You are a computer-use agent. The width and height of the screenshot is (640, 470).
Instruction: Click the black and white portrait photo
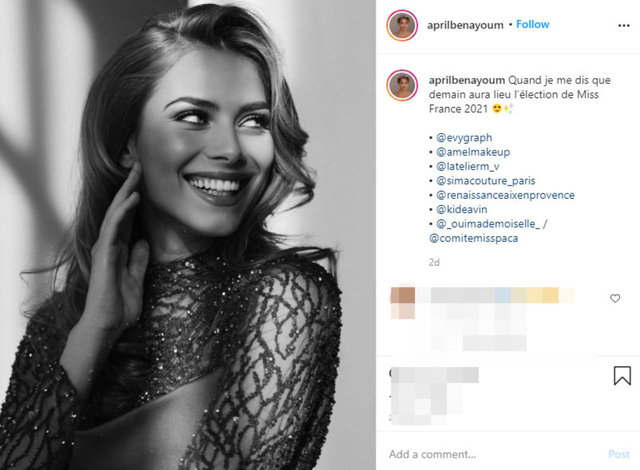[188, 235]
